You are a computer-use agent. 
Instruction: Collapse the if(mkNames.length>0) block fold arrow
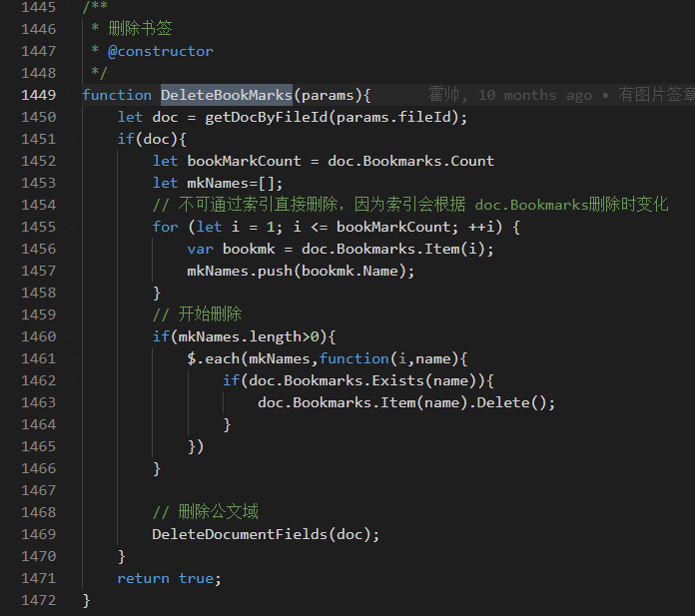[x=71, y=336]
